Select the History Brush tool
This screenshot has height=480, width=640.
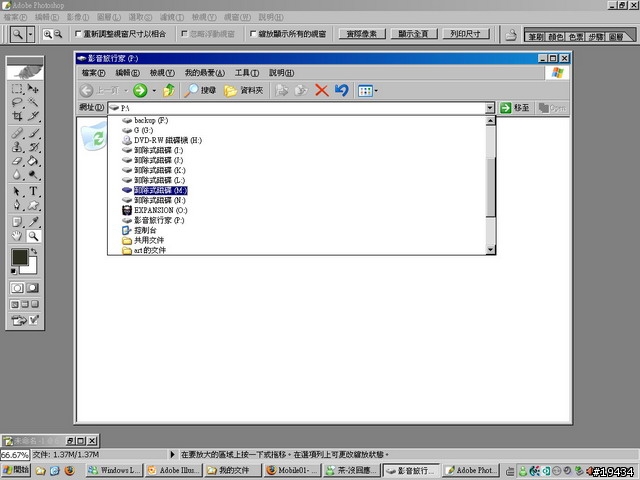coord(33,147)
